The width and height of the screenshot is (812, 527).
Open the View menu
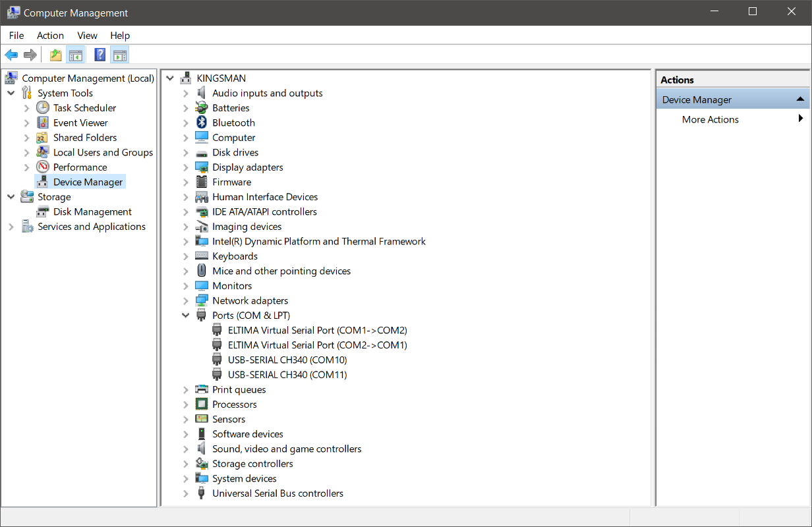87,36
